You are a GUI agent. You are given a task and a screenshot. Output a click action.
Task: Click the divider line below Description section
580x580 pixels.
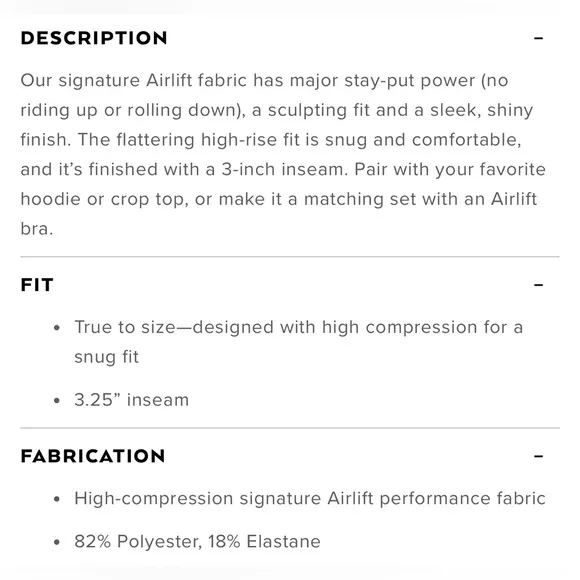click(290, 256)
